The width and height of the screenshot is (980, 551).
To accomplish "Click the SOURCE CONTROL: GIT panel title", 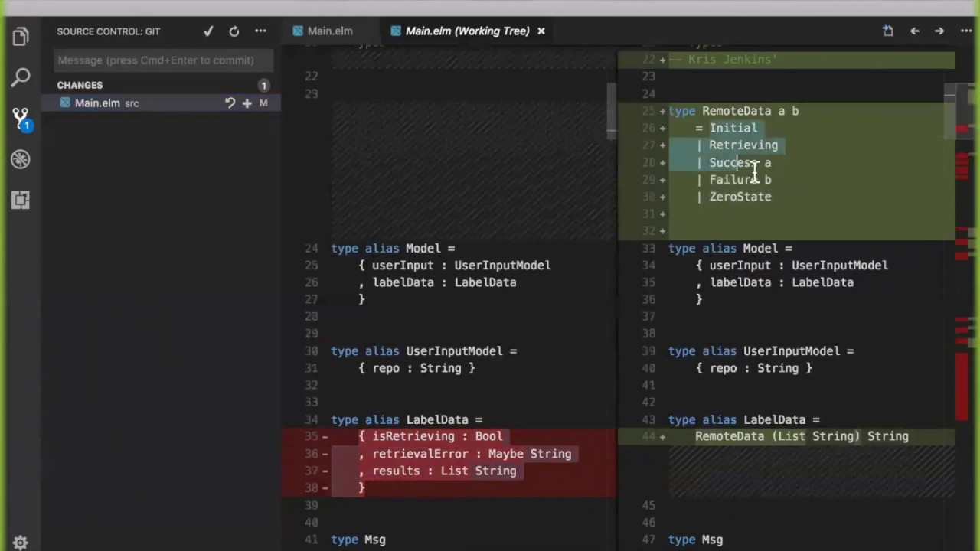I will tap(109, 31).
